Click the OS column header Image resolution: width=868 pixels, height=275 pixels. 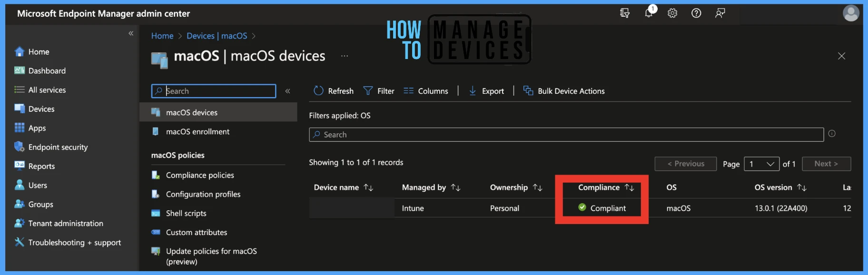(671, 187)
